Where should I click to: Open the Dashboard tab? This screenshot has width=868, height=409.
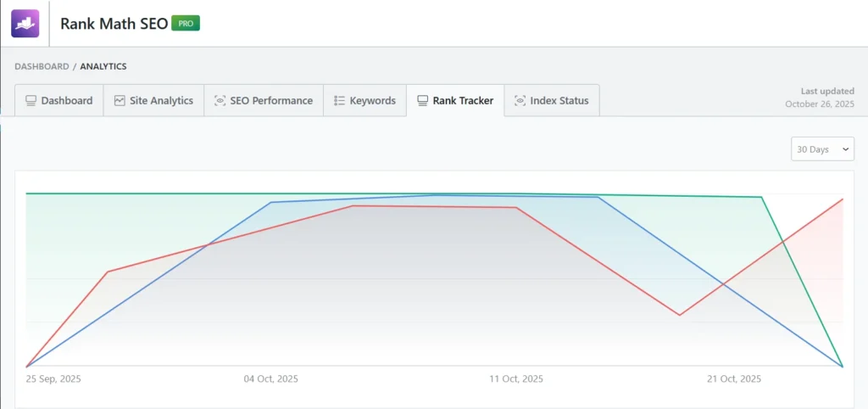click(x=59, y=100)
